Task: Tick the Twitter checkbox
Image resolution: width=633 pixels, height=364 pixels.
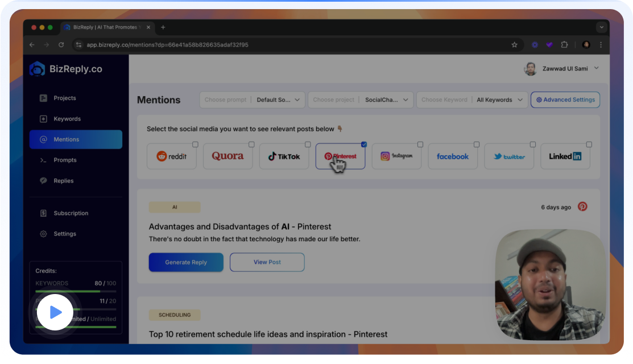Action: pyautogui.click(x=533, y=144)
